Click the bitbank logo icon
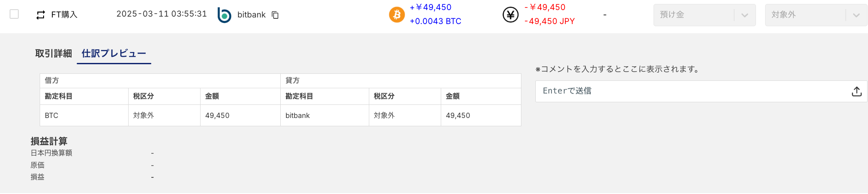 (224, 15)
